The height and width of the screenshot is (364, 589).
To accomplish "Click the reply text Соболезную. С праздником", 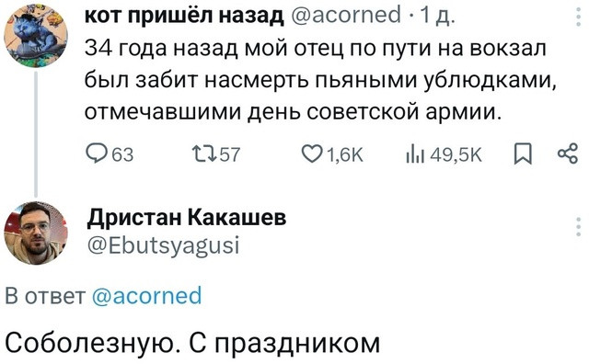I will [x=192, y=343].
